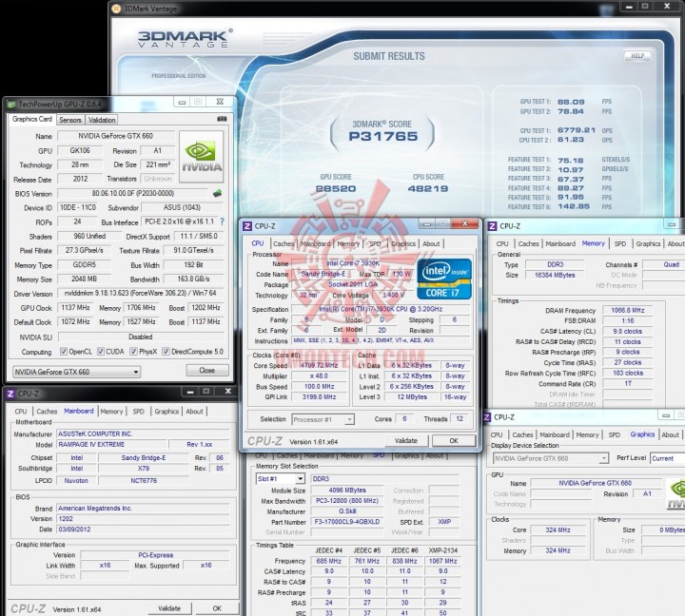Open the Processor #1 selection dropdown
This screenshot has width=685, height=616.
click(323, 419)
